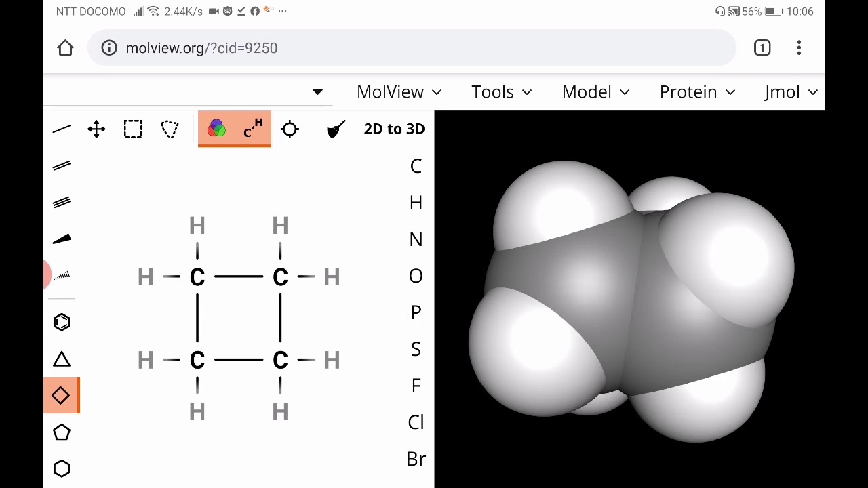Click the center structure crosshair icon
The height and width of the screenshot is (488, 868).
(x=290, y=129)
